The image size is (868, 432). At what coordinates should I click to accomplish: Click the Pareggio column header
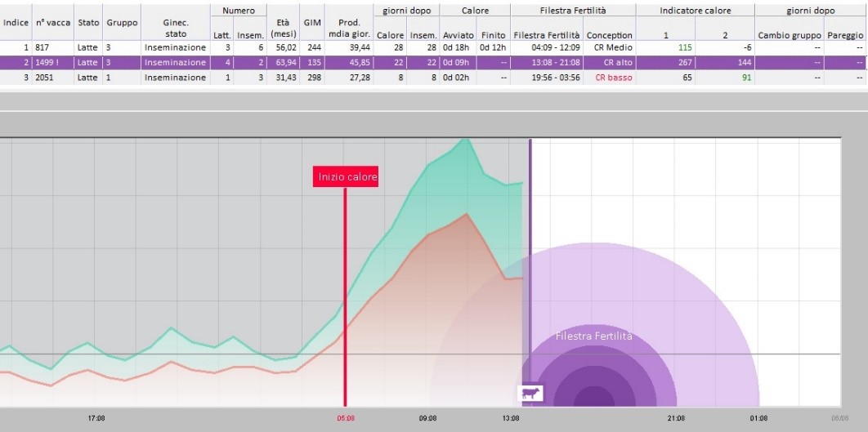click(845, 35)
